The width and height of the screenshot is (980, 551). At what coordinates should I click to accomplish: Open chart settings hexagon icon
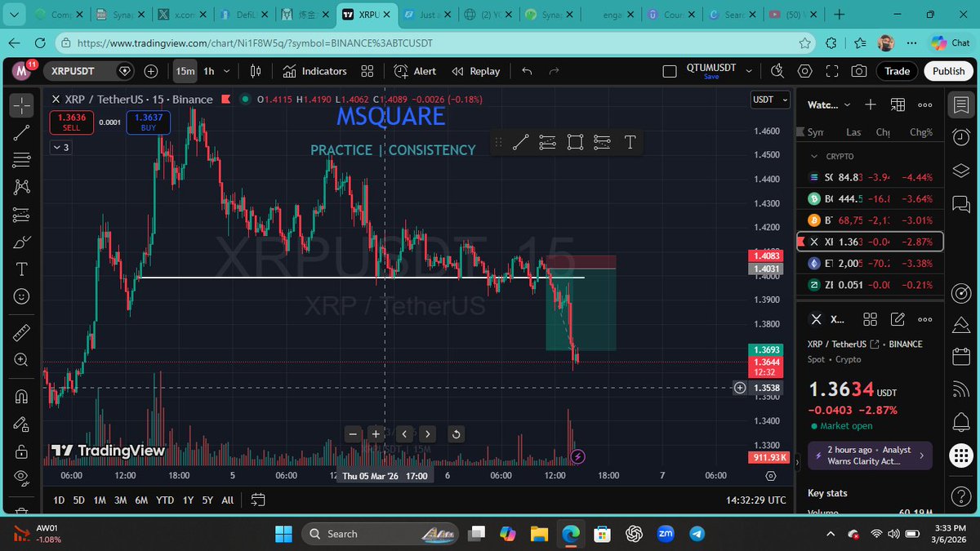pos(805,71)
